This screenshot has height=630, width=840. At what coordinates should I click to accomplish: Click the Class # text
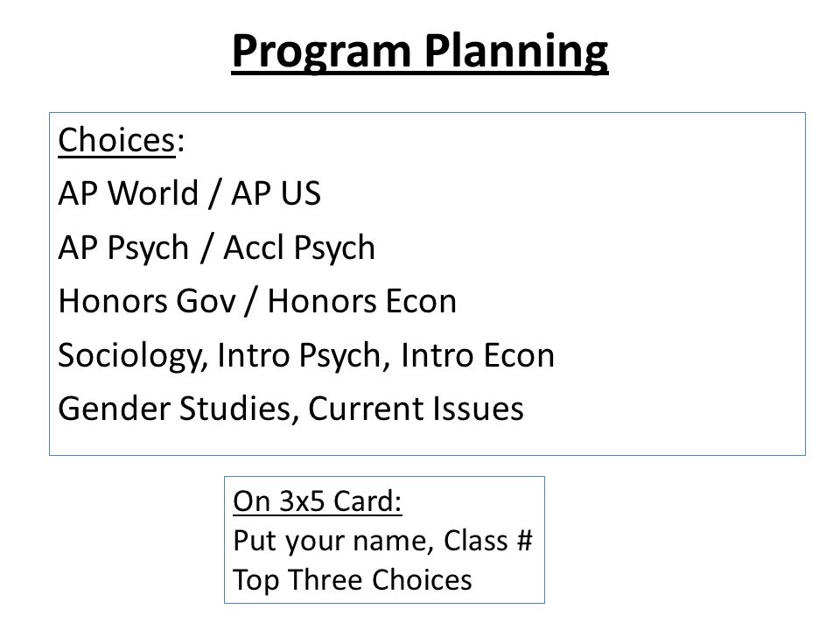click(488, 540)
